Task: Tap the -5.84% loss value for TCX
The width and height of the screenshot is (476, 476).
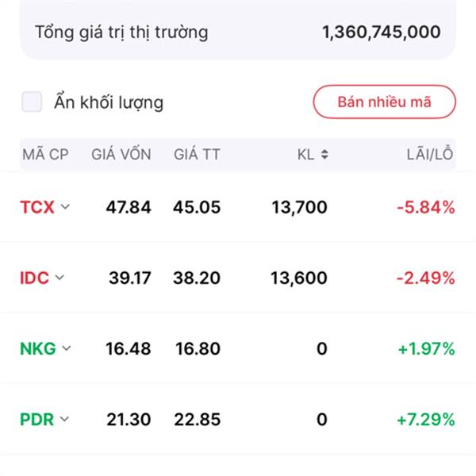Action: 426,207
